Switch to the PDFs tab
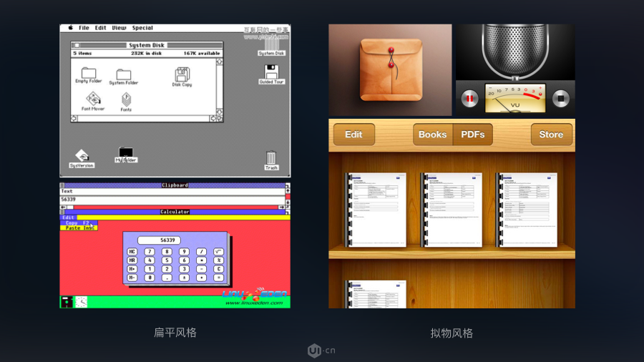This screenshot has height=362, width=644. (473, 134)
